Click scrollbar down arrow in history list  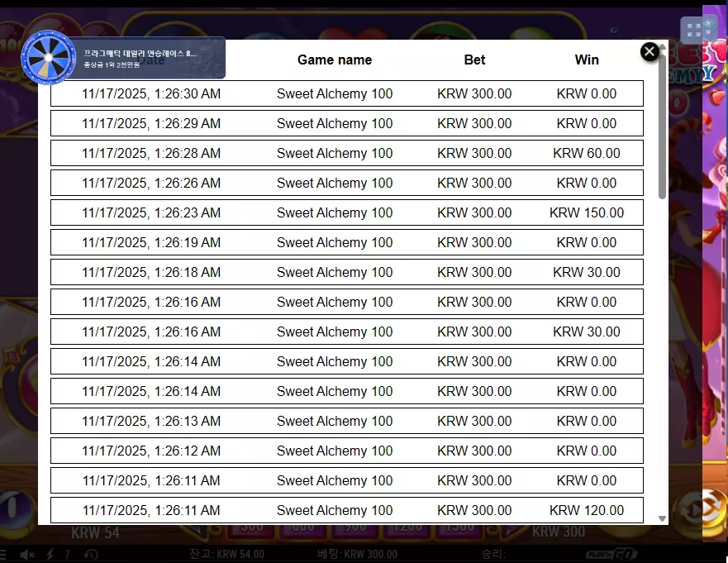coord(662,518)
